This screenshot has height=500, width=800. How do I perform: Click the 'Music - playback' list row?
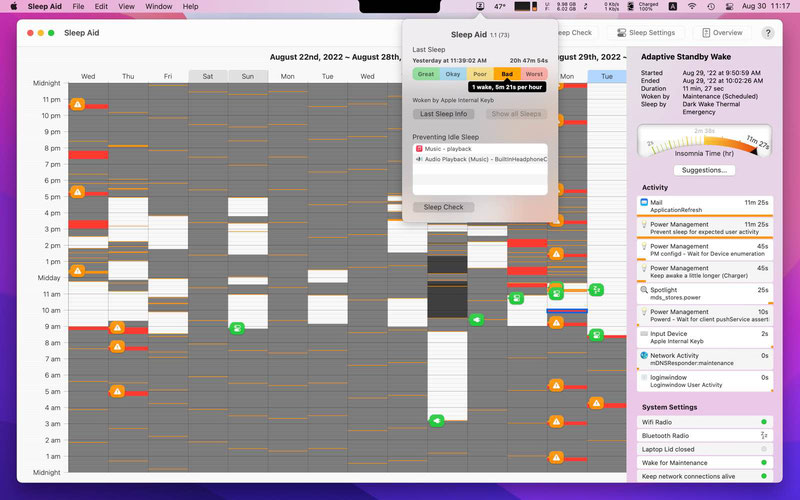tap(480, 148)
